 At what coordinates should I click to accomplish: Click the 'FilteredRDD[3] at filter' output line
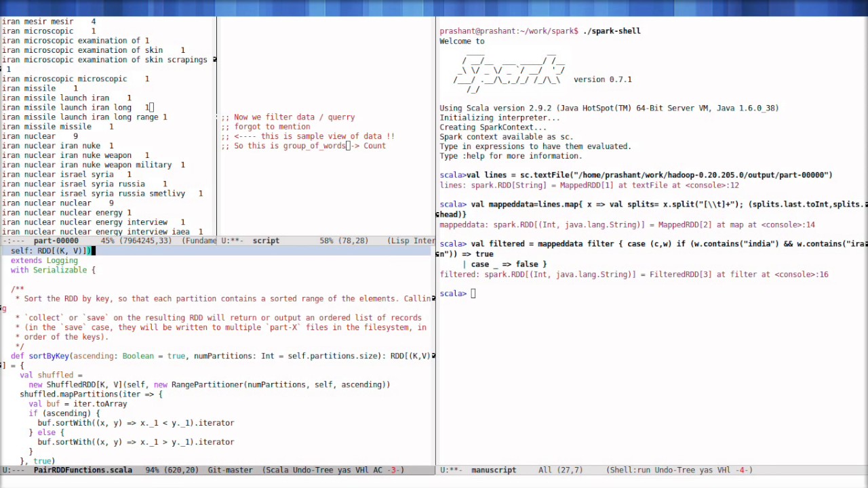click(634, 274)
